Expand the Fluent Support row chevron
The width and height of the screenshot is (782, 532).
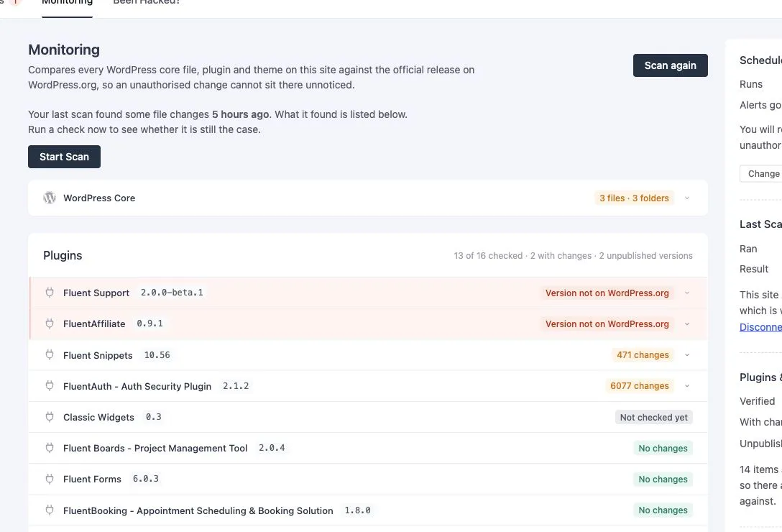click(686, 293)
